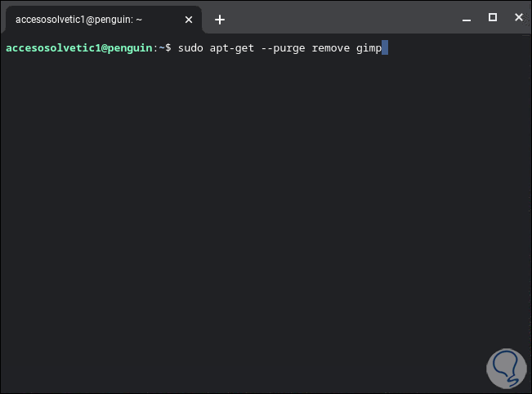
Task: Click the "penguin" hostname in the prompt
Action: point(129,48)
